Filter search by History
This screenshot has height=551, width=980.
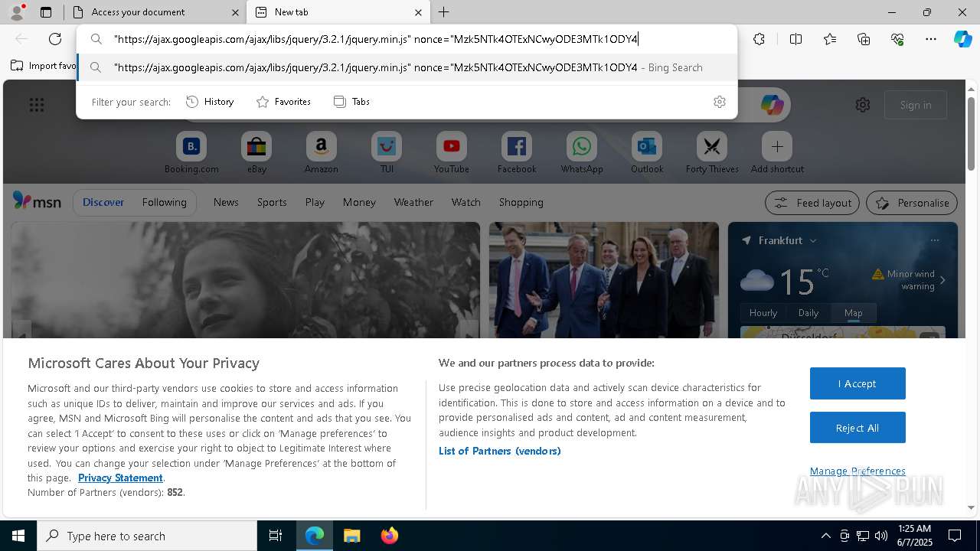tap(210, 102)
